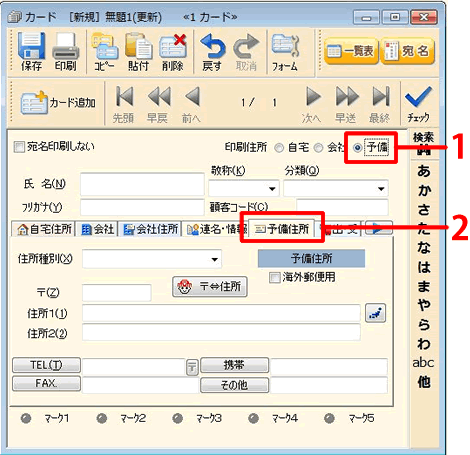Switch to the 自宅住所 tab

click(44, 229)
